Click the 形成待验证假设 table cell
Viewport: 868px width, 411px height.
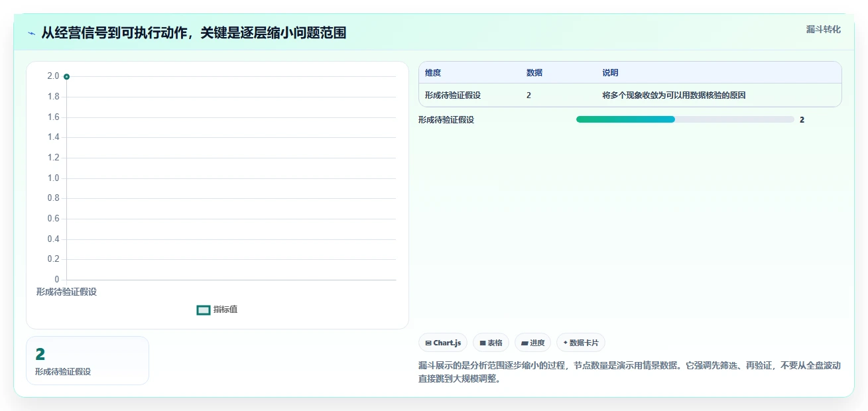click(x=453, y=95)
